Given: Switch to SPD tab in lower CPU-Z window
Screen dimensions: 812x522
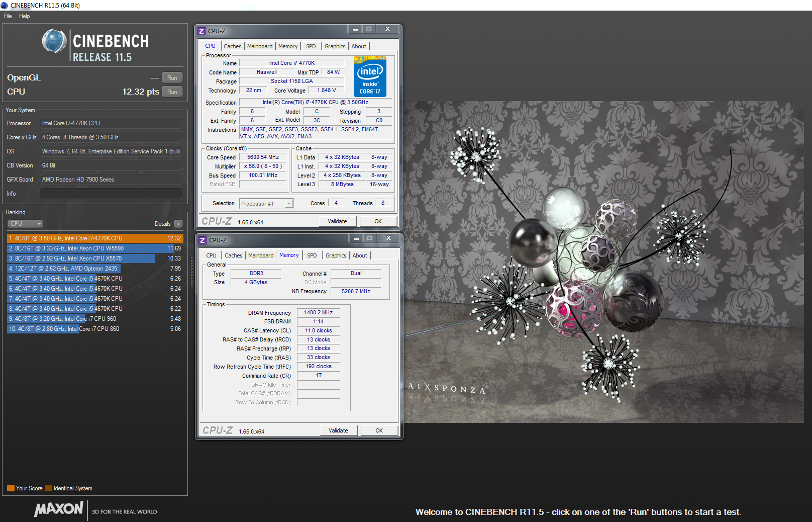Looking at the screenshot, I should (x=312, y=255).
